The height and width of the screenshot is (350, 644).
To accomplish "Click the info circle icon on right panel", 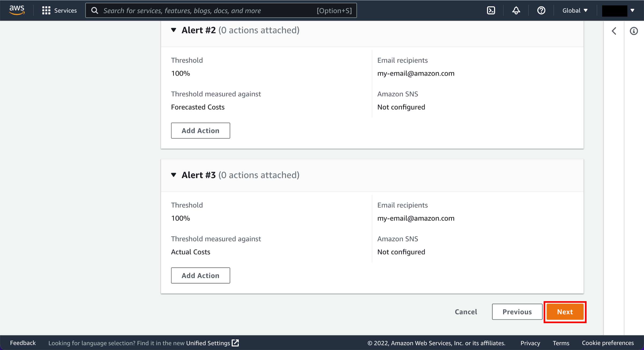I will (634, 31).
